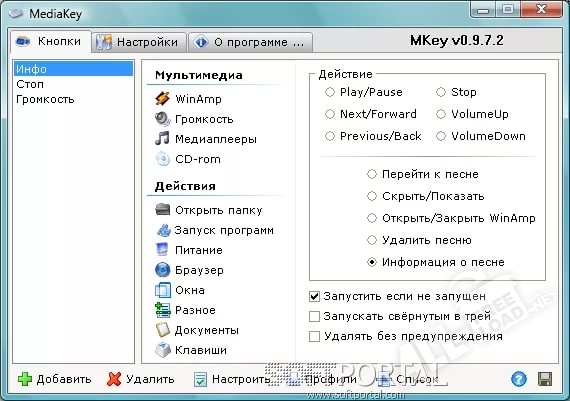Open the О программе tab

coord(251,42)
